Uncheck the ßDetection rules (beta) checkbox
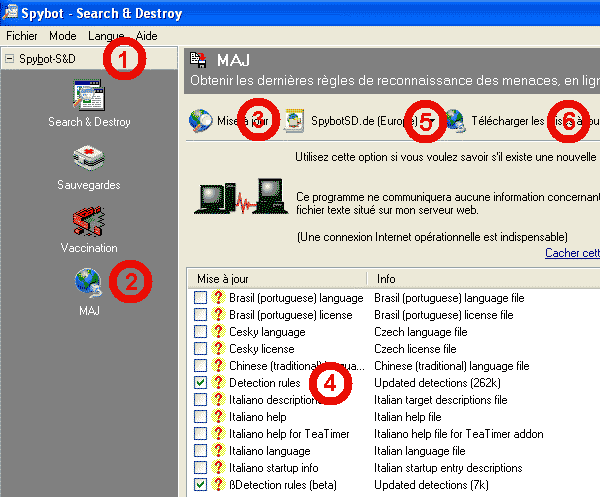 (x=201, y=484)
